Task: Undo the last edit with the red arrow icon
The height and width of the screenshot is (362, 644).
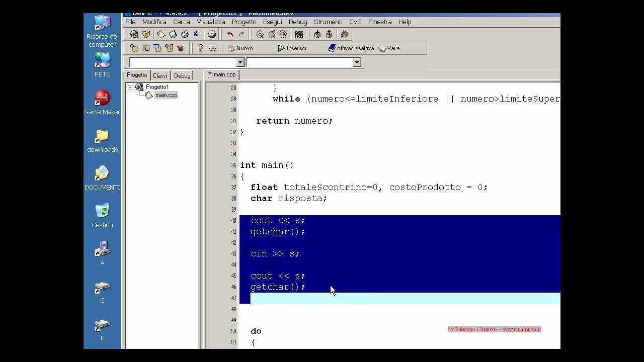Action: point(230,34)
